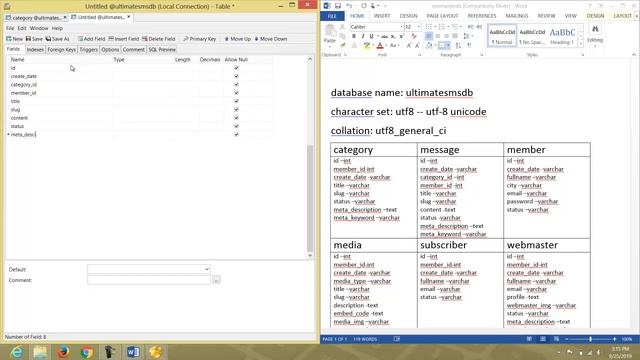Apply subscript in Word ribbon

click(x=393, y=36)
